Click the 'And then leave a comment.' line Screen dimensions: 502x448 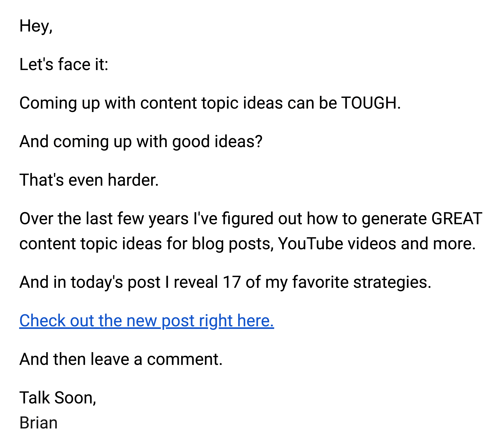pyautogui.click(x=121, y=359)
